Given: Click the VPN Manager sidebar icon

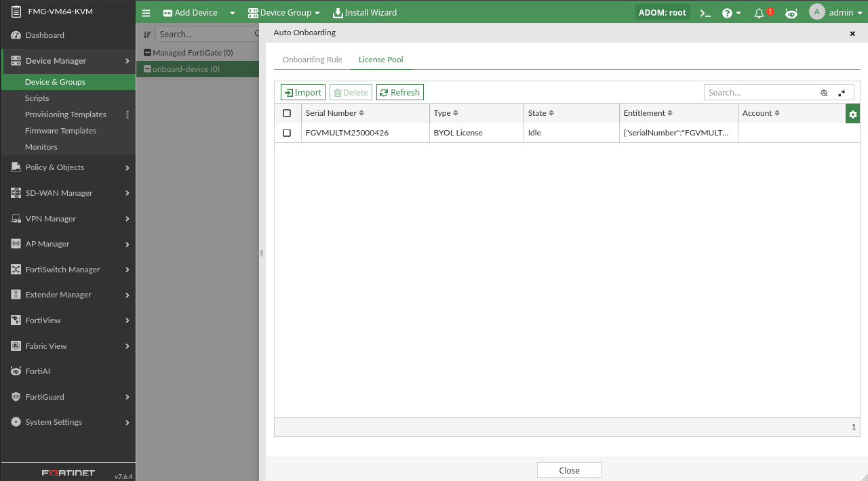Looking at the screenshot, I should 16,219.
